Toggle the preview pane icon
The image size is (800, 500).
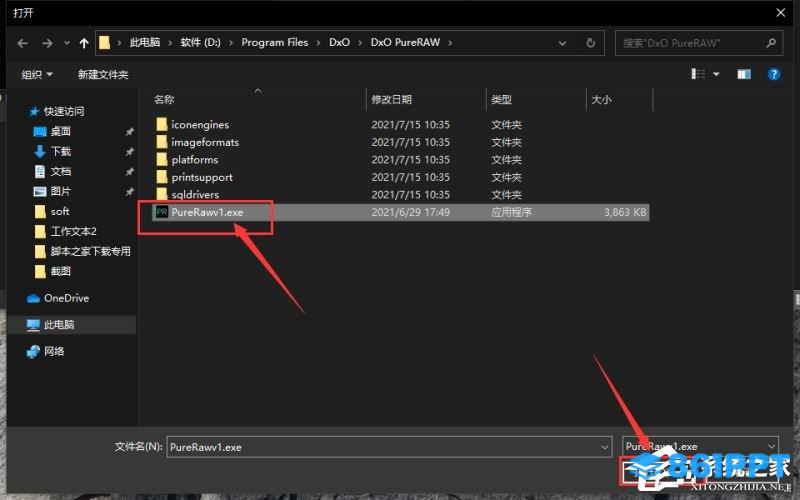click(x=744, y=74)
